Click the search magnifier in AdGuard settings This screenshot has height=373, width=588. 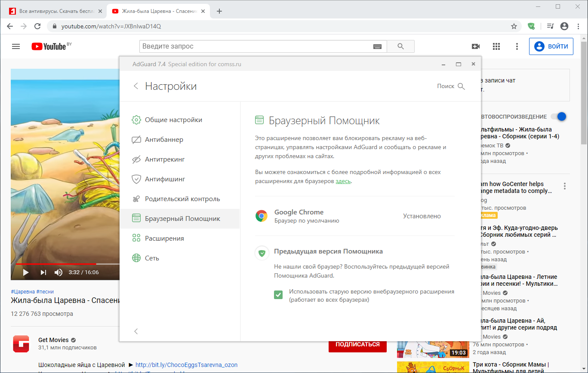point(461,86)
